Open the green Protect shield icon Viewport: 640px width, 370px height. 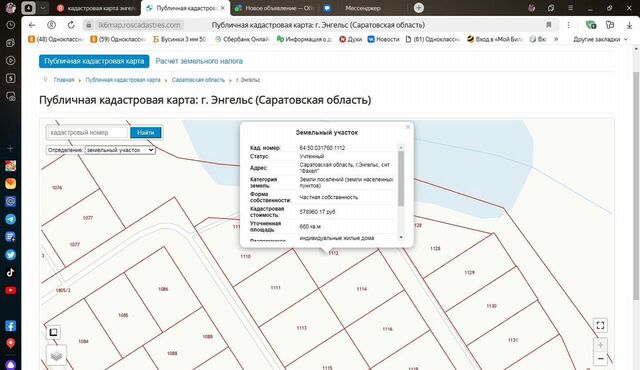591,25
